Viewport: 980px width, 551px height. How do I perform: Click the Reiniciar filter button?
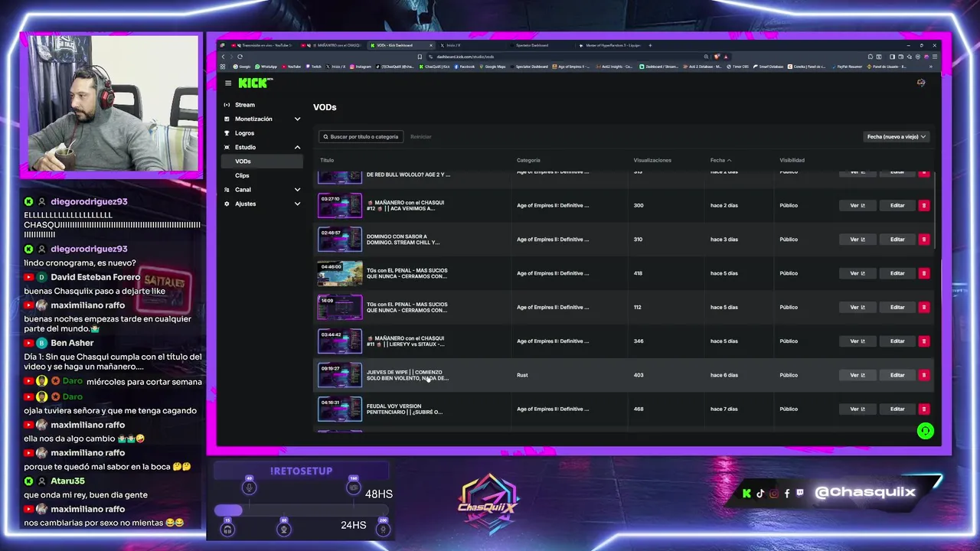click(420, 137)
